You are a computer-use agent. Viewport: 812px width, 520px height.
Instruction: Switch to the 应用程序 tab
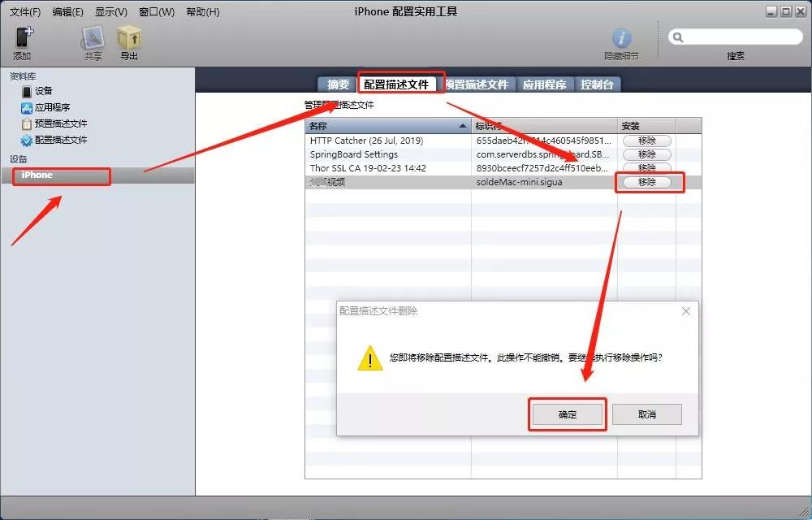[x=544, y=84]
